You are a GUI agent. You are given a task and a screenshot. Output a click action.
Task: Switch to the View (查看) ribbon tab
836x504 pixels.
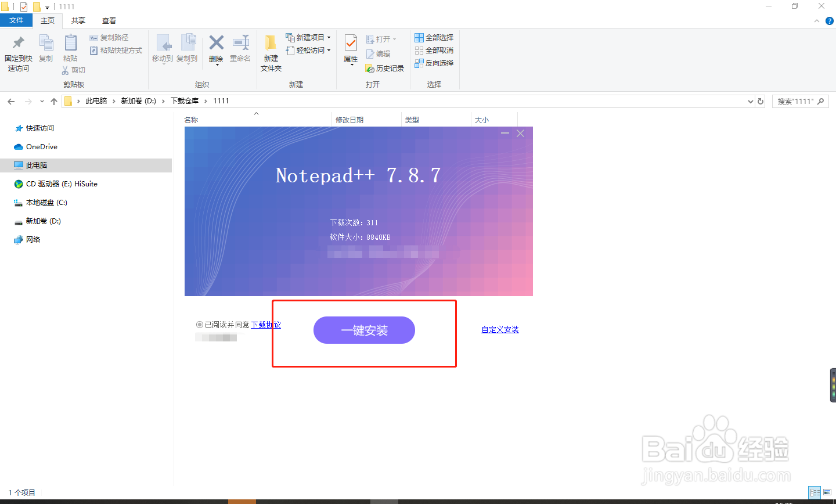tap(109, 21)
